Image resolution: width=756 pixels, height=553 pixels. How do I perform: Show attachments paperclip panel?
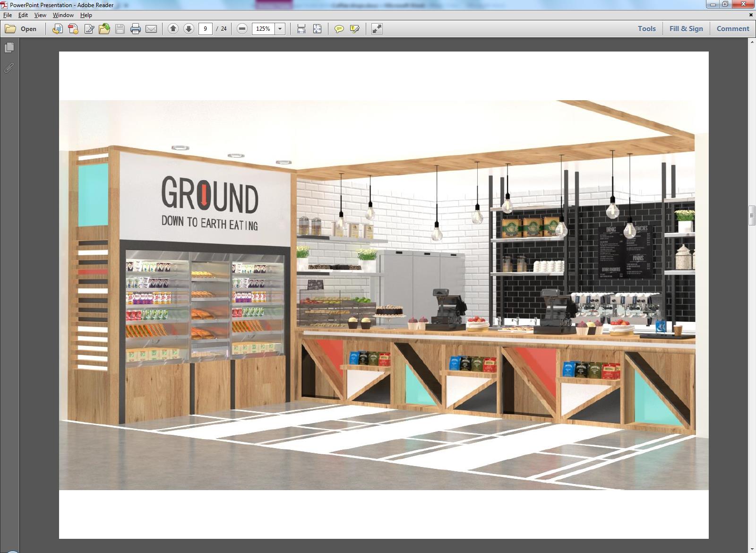(9, 68)
